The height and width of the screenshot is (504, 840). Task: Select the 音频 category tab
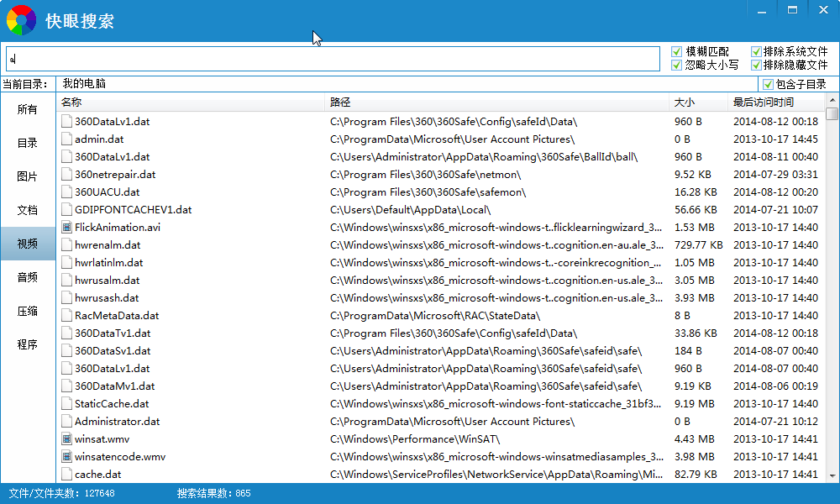(x=28, y=277)
